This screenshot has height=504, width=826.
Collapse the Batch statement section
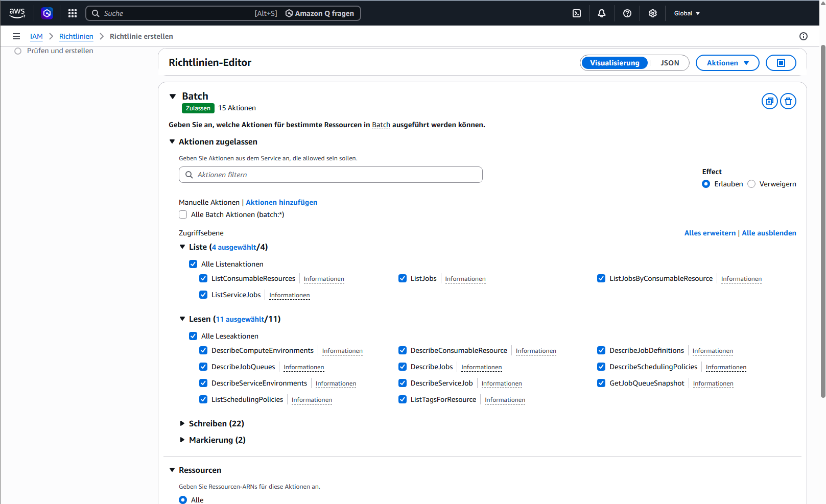tap(173, 96)
